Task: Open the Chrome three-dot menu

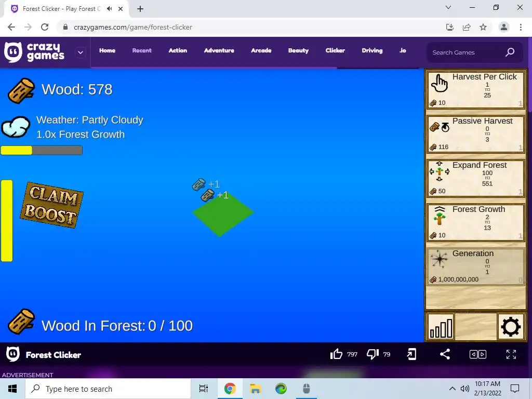Action: pyautogui.click(x=521, y=27)
